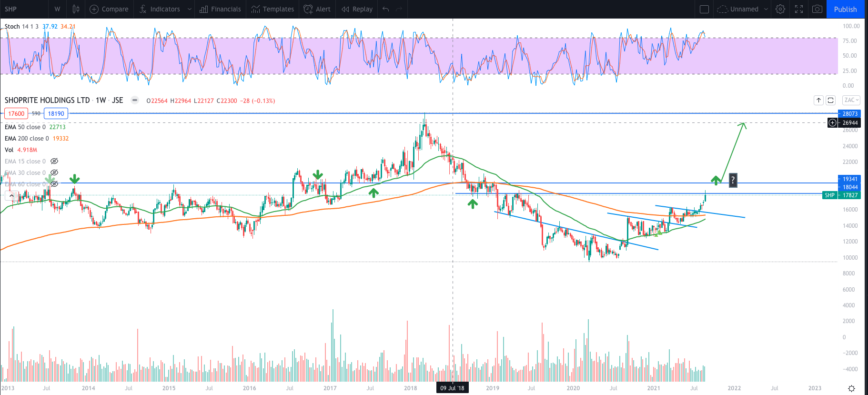Open the Unnamed layout dropdown
Viewport: 868px width, 395px height.
(x=766, y=9)
